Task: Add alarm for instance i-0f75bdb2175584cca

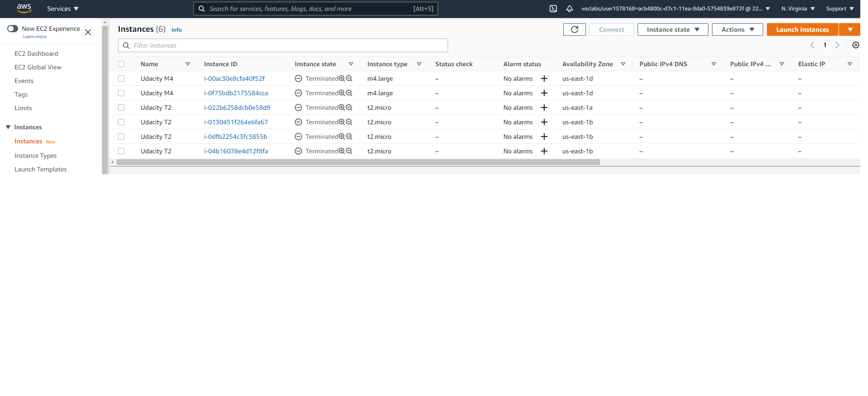Action: point(544,93)
